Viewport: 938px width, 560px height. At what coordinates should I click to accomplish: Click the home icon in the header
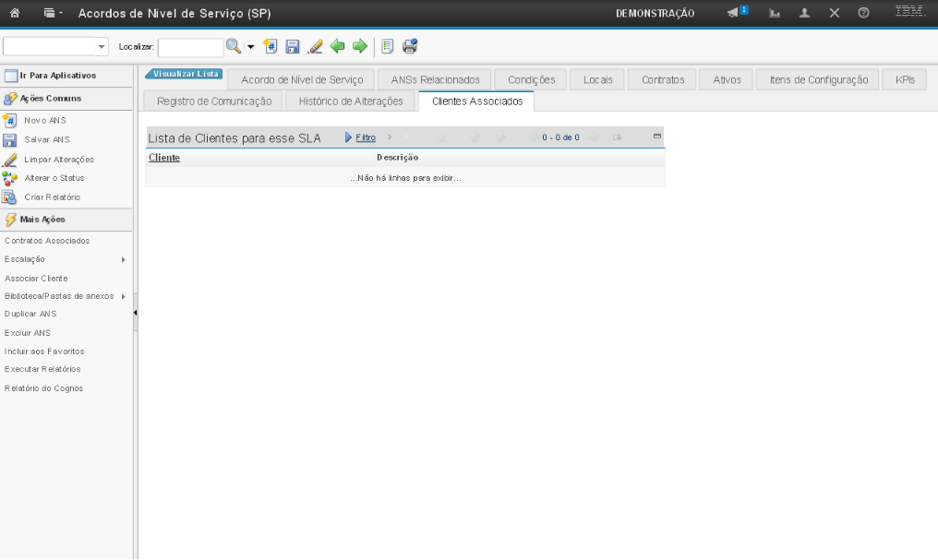point(16,14)
